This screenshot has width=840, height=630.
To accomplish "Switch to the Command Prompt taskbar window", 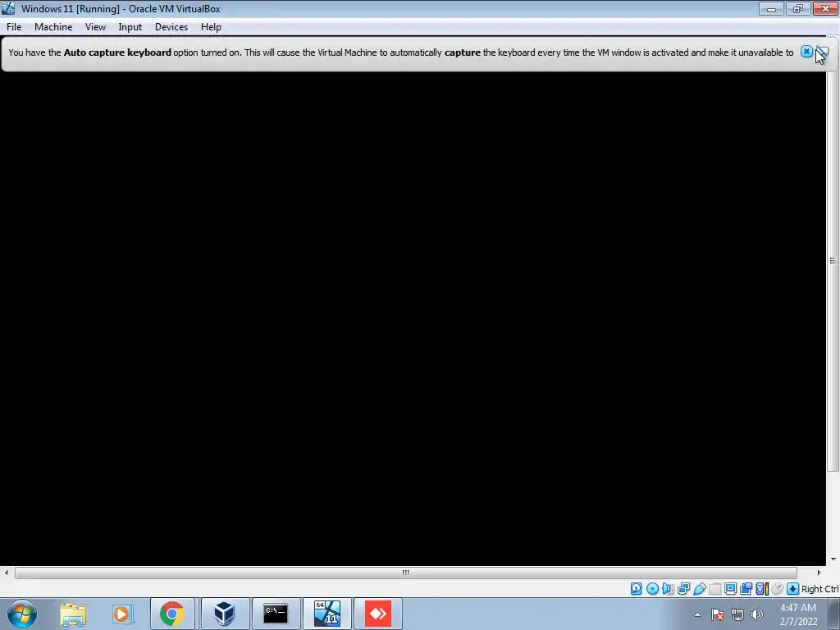I will coord(276,614).
